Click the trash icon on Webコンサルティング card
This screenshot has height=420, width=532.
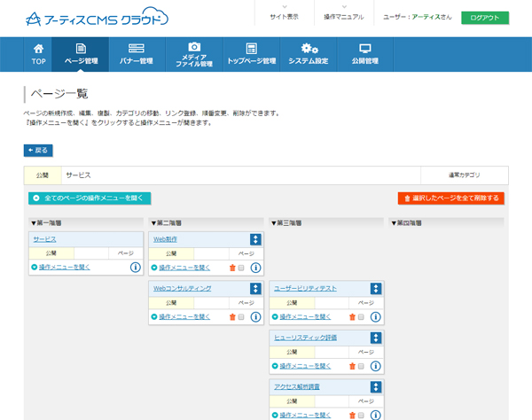tap(232, 317)
